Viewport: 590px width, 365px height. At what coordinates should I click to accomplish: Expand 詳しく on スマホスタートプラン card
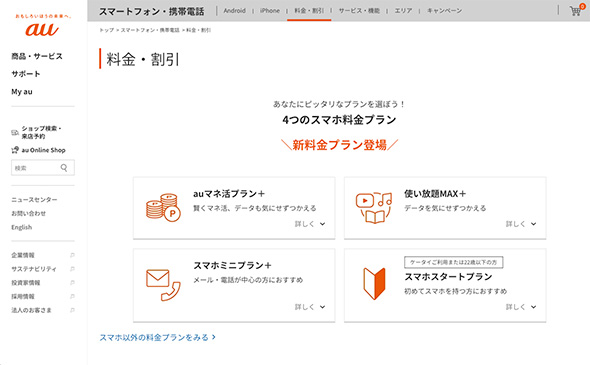click(x=521, y=307)
